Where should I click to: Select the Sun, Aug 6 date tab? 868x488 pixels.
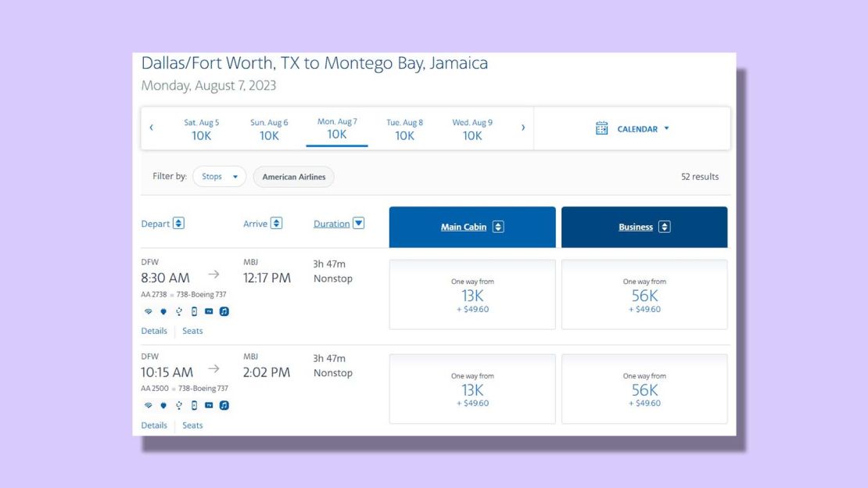coord(269,129)
